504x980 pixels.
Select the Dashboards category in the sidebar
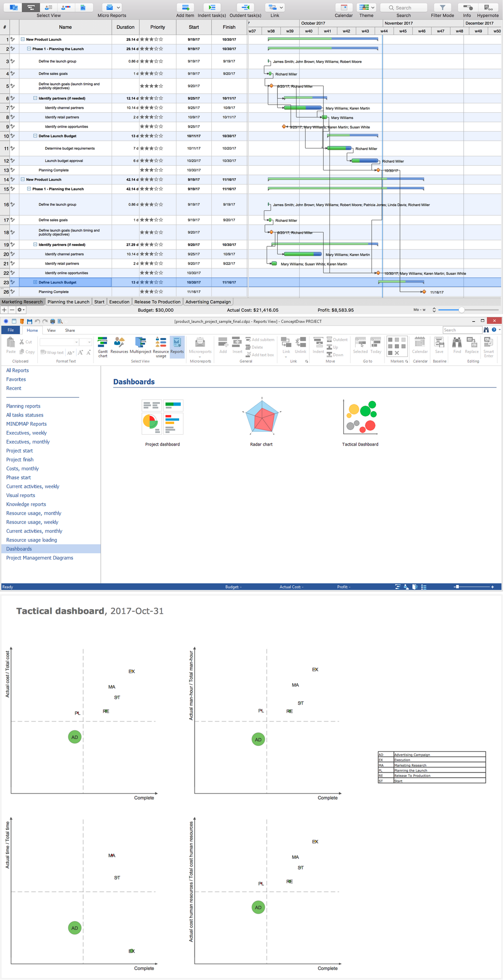point(51,550)
